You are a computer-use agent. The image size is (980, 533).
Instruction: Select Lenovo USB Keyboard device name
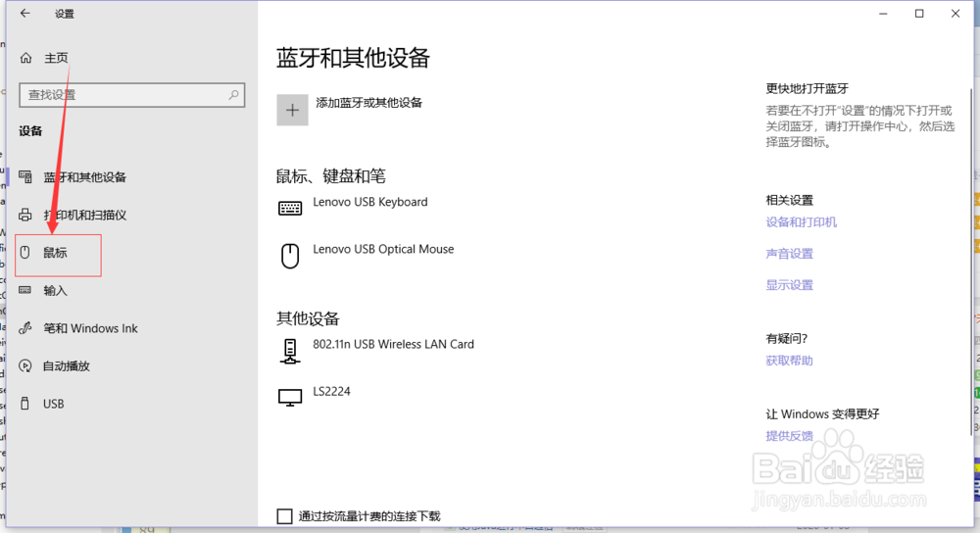(x=370, y=202)
